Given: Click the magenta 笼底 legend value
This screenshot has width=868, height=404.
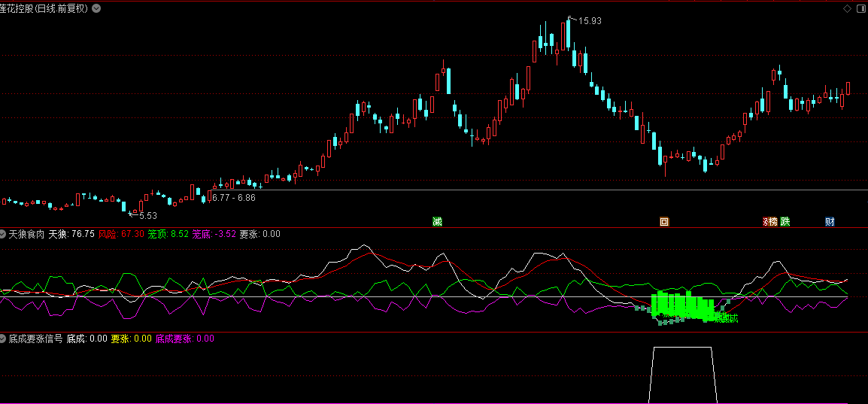Looking at the screenshot, I should click(x=214, y=234).
